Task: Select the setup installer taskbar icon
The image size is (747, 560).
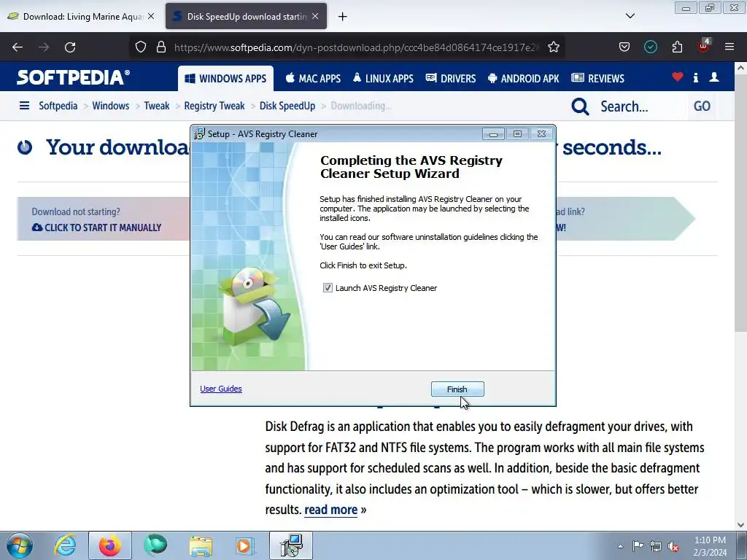Action: 291,545
